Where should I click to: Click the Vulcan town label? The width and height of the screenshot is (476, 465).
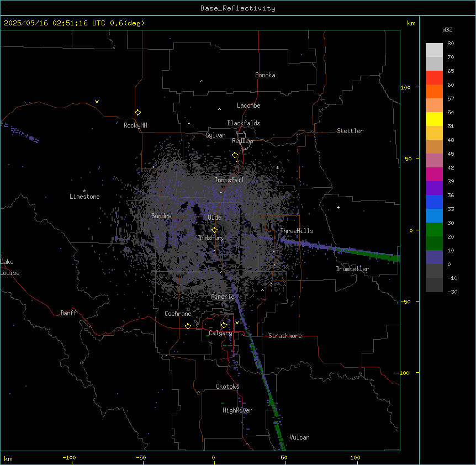coord(300,437)
